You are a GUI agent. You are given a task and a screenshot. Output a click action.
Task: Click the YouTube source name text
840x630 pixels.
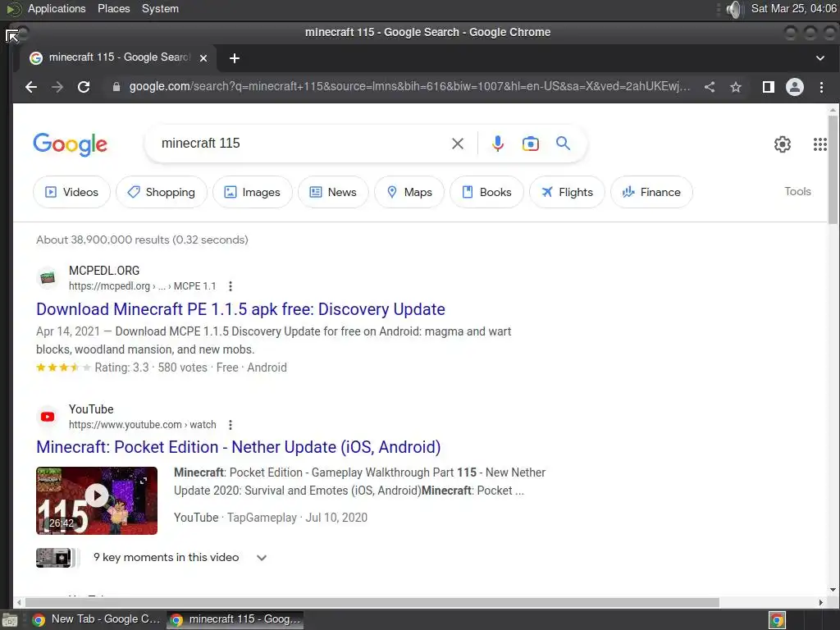[91, 409]
